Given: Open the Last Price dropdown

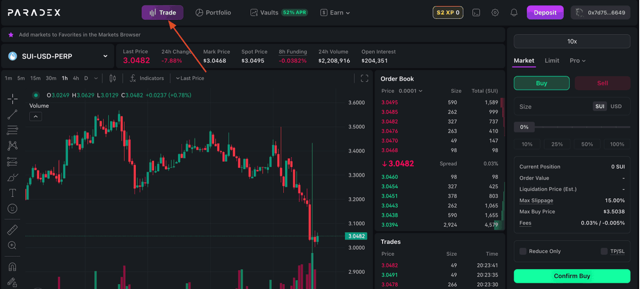Looking at the screenshot, I should [x=190, y=78].
